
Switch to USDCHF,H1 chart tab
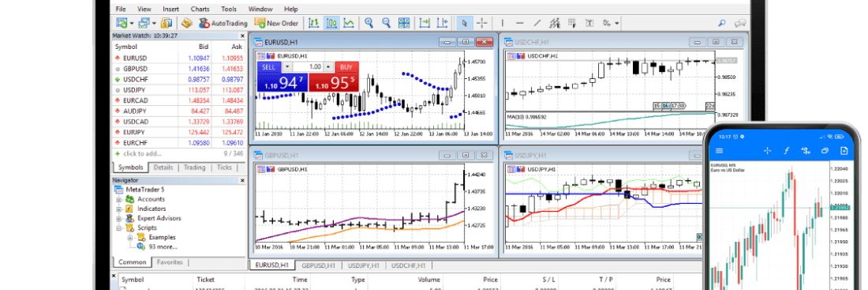(x=409, y=266)
